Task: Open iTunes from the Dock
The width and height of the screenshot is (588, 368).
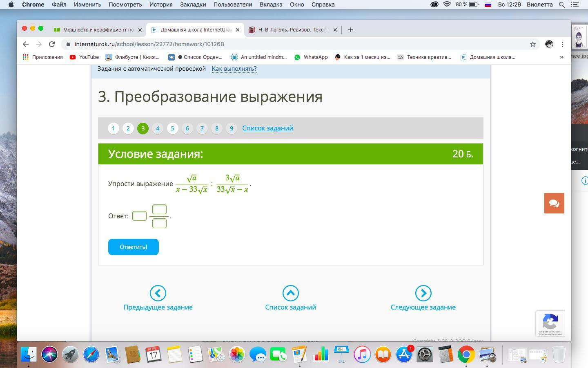Action: pos(362,355)
